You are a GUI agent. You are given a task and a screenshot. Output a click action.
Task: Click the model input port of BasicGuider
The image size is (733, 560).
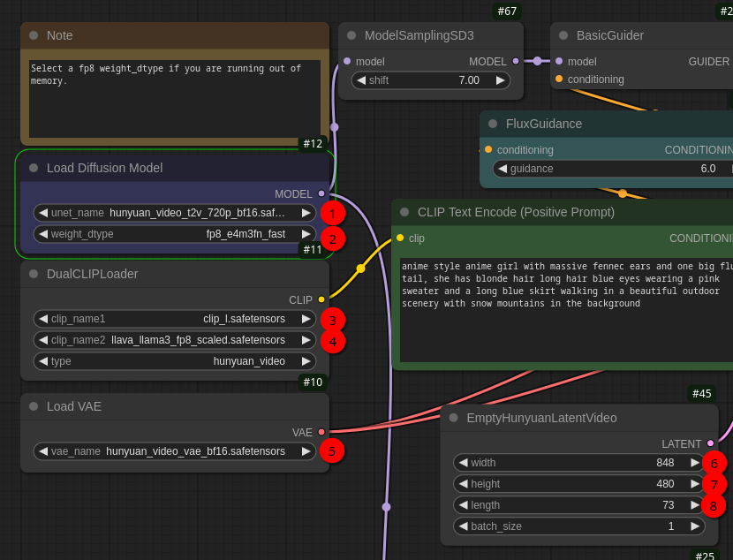point(559,61)
